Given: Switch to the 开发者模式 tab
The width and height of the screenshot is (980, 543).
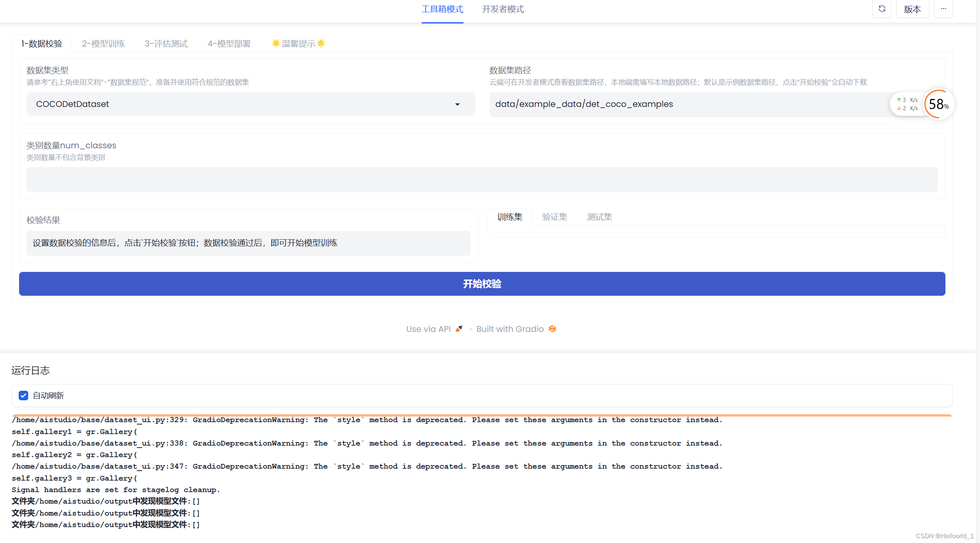Looking at the screenshot, I should 503,9.
